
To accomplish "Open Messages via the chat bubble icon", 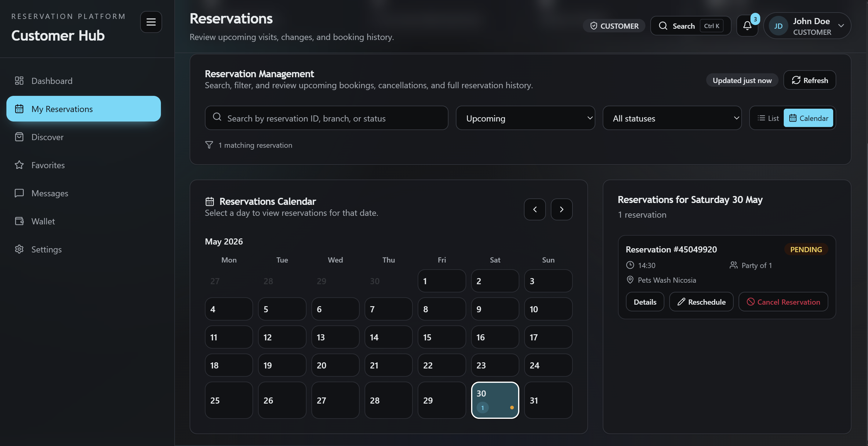I will click(x=19, y=193).
